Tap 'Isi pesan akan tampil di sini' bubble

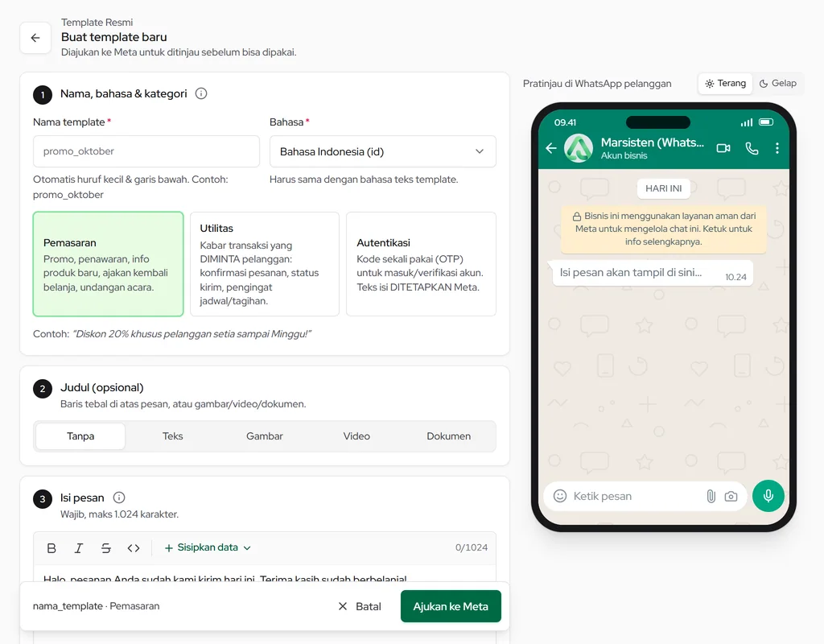[652, 273]
